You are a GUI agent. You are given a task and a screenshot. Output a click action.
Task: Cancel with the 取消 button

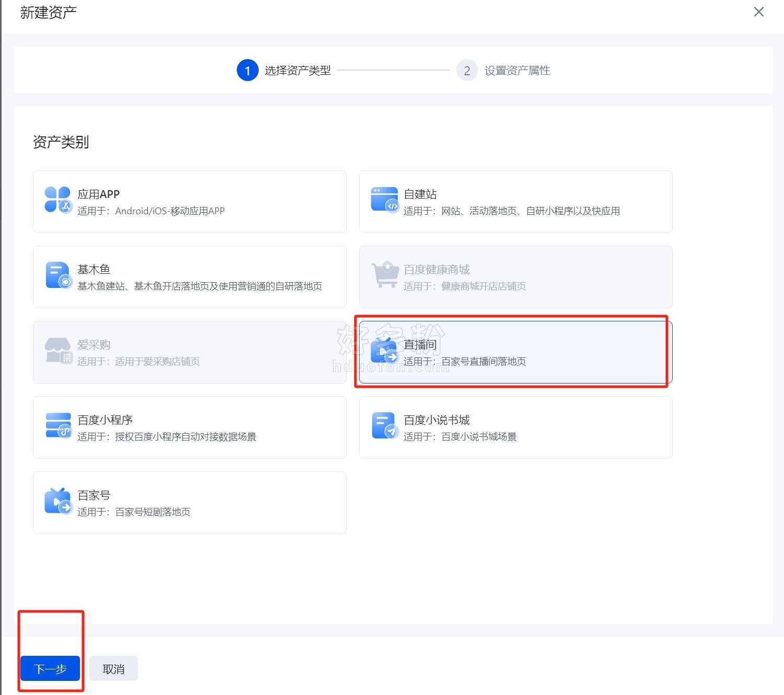tap(113, 669)
